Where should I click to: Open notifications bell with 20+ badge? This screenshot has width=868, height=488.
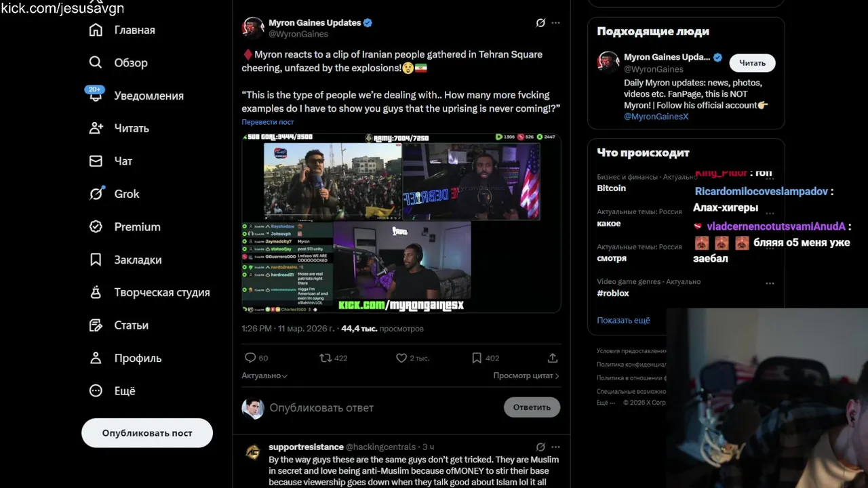tap(96, 95)
